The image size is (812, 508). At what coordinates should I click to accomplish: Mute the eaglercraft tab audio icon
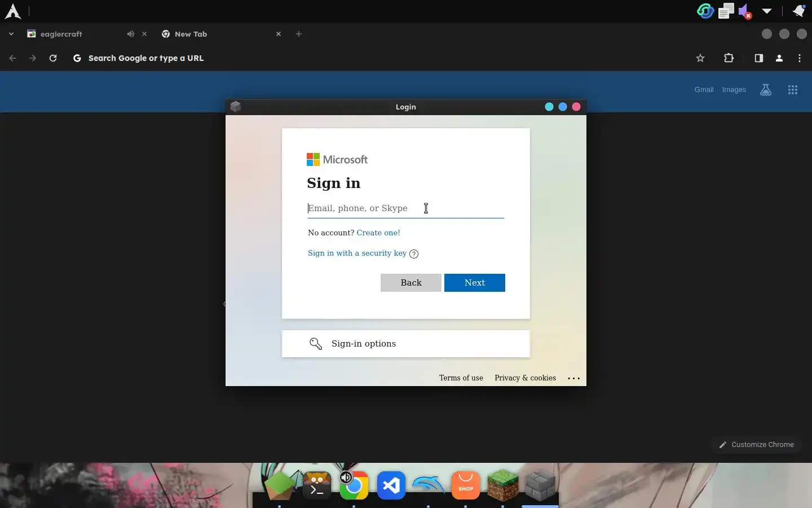(x=131, y=34)
